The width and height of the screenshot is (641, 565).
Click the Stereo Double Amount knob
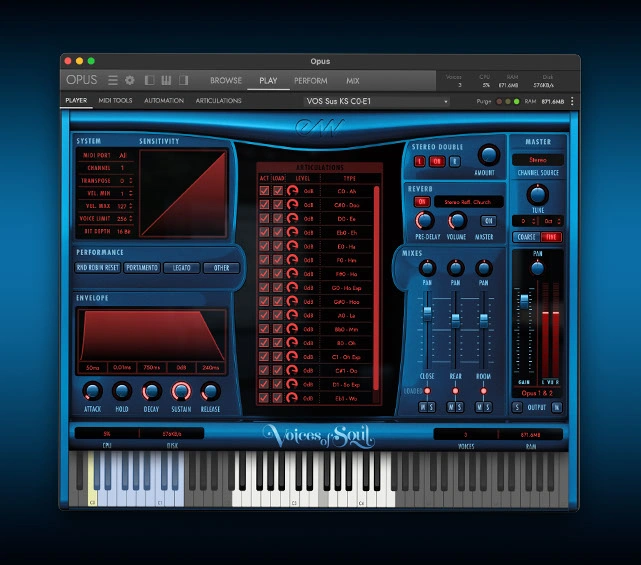click(489, 155)
